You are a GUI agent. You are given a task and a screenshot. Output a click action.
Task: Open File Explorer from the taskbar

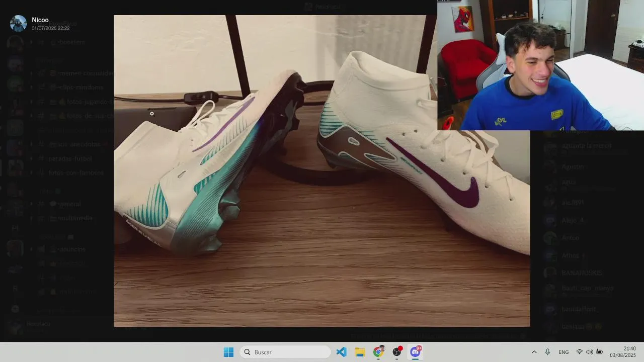tap(360, 352)
